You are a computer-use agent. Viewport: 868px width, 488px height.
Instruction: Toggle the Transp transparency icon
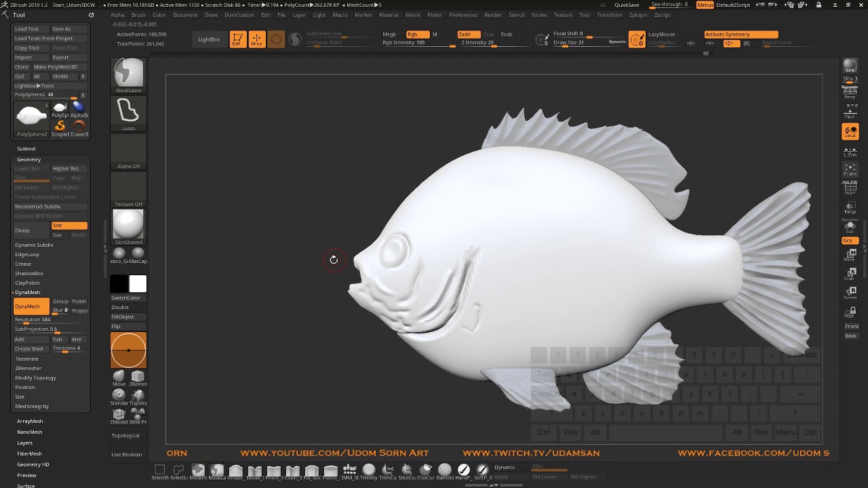850,207
